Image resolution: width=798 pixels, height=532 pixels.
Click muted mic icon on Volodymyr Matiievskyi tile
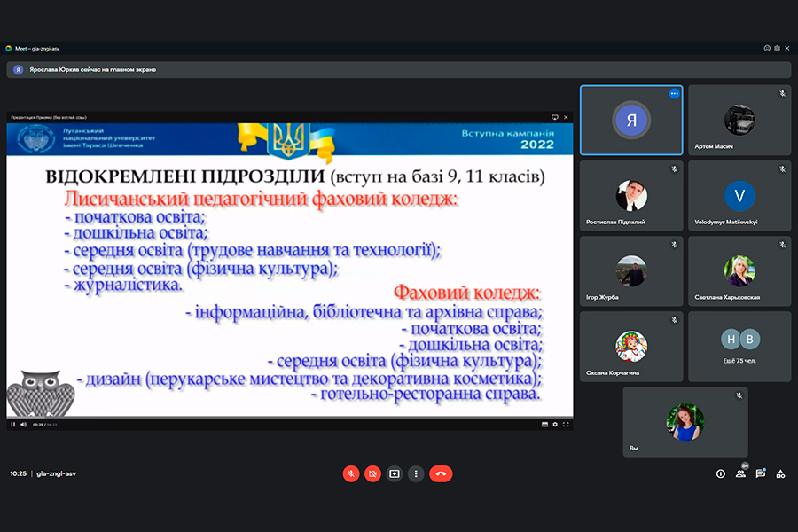pyautogui.click(x=782, y=169)
